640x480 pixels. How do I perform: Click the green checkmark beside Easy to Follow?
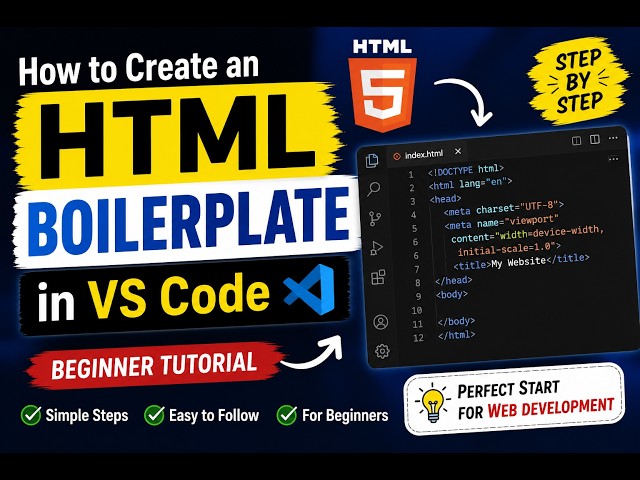pyautogui.click(x=154, y=415)
